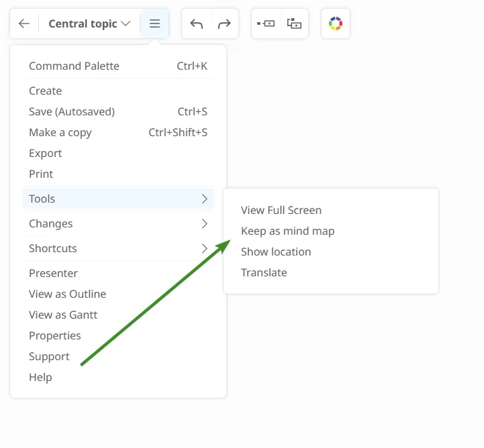484x448 pixels.
Task: Click Make a copy menu entry
Action: [60, 132]
